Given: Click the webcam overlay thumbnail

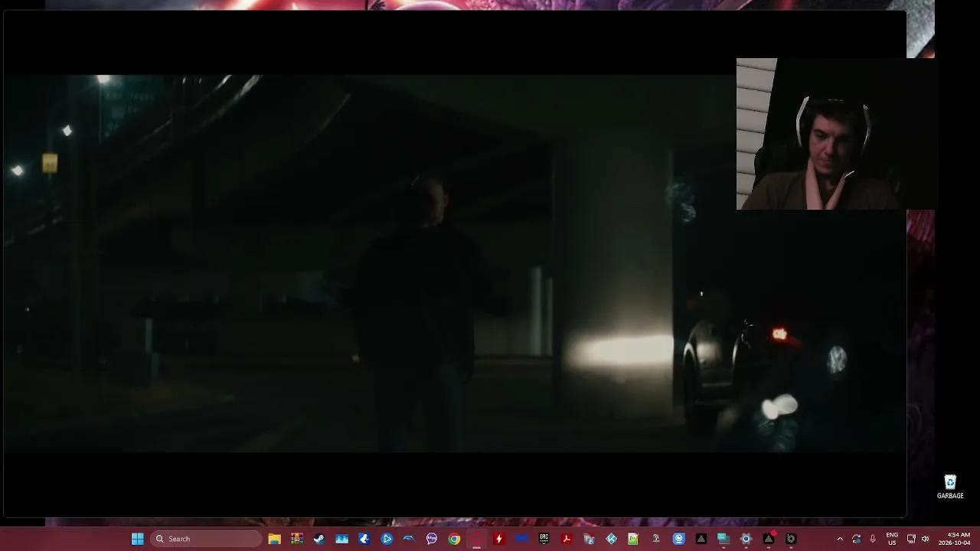Looking at the screenshot, I should (835, 134).
